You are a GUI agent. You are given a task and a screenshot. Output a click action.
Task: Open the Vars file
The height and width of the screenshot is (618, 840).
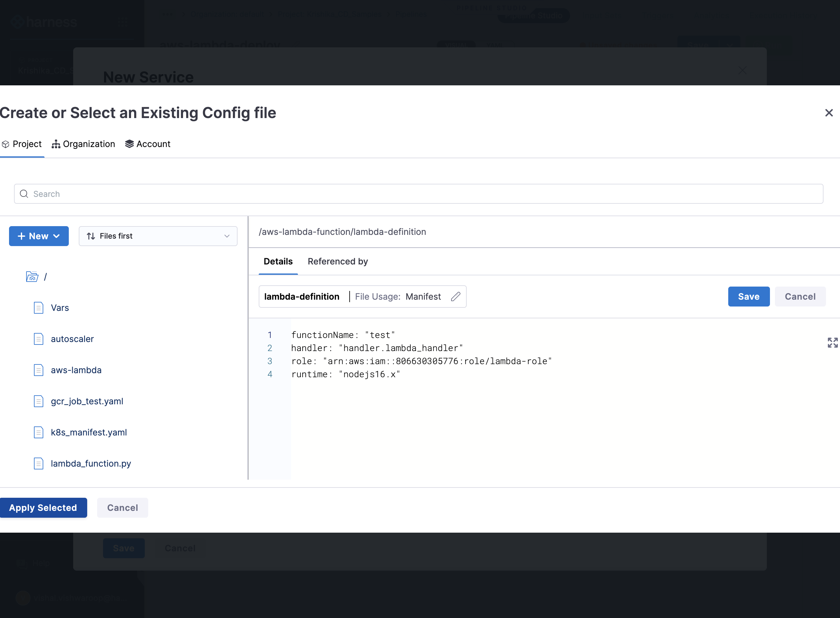(x=60, y=308)
